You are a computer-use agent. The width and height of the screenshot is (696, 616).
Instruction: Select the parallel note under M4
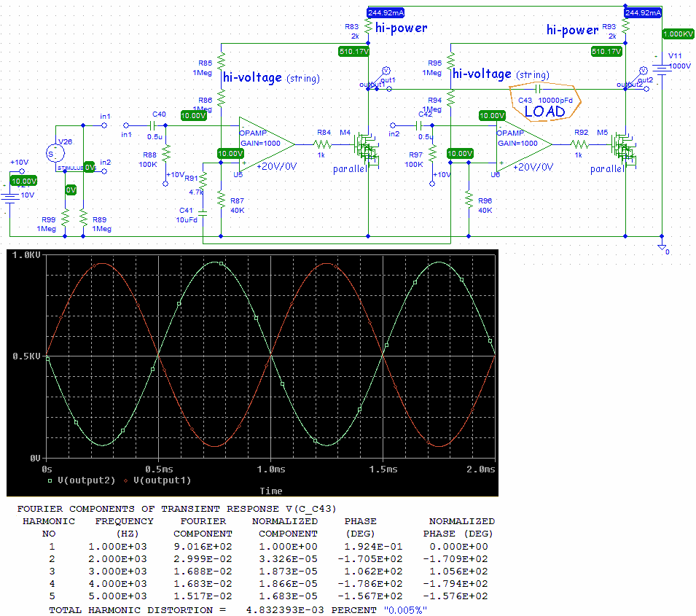click(x=351, y=169)
